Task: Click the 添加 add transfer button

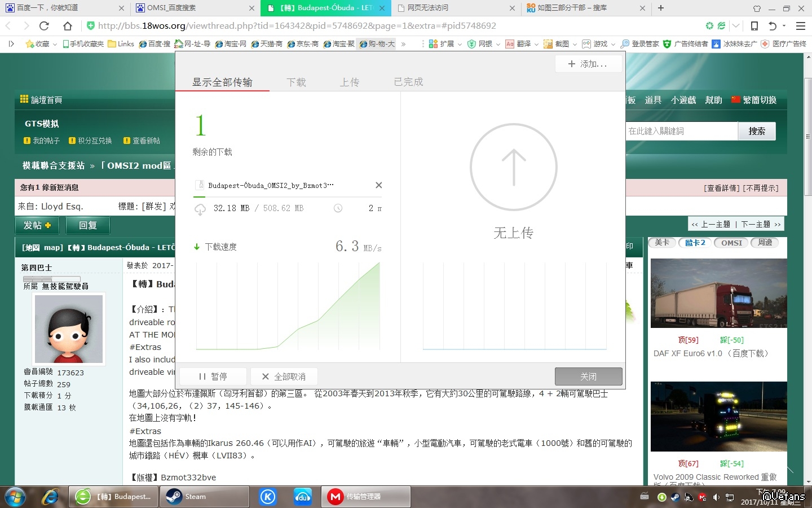Action: [588, 64]
